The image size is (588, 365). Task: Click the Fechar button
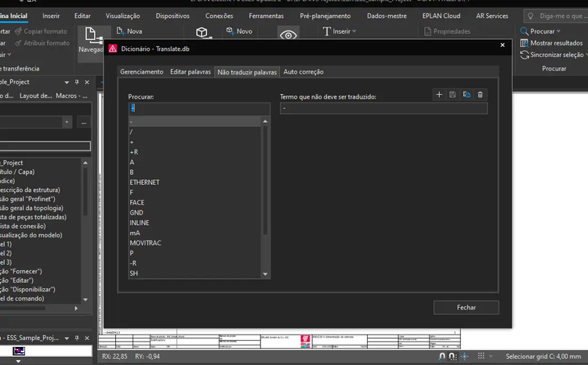466,307
